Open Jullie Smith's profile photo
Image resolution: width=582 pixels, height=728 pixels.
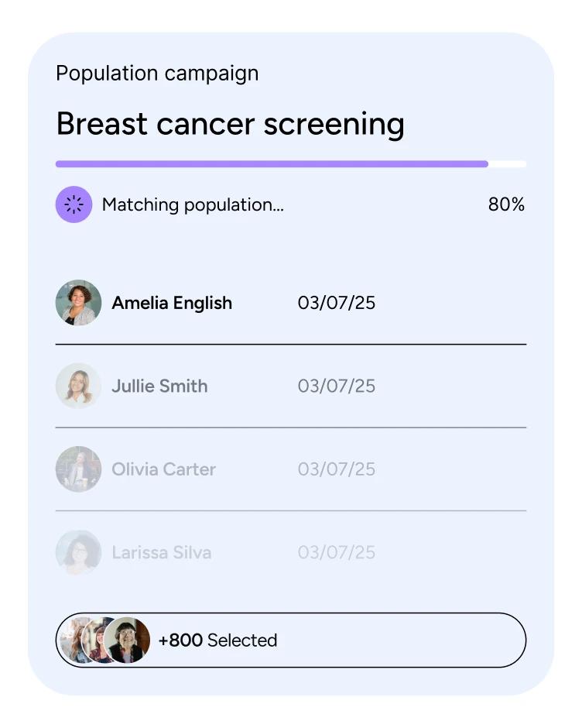click(x=78, y=386)
